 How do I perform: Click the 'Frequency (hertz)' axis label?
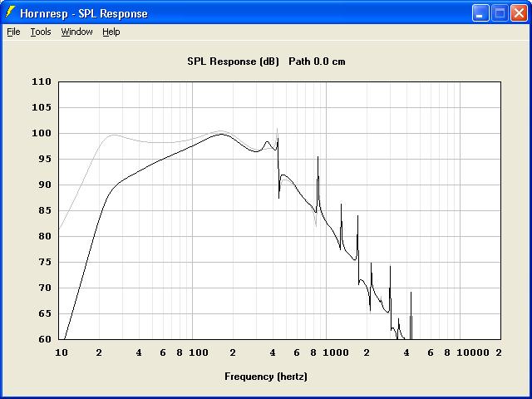(266, 377)
